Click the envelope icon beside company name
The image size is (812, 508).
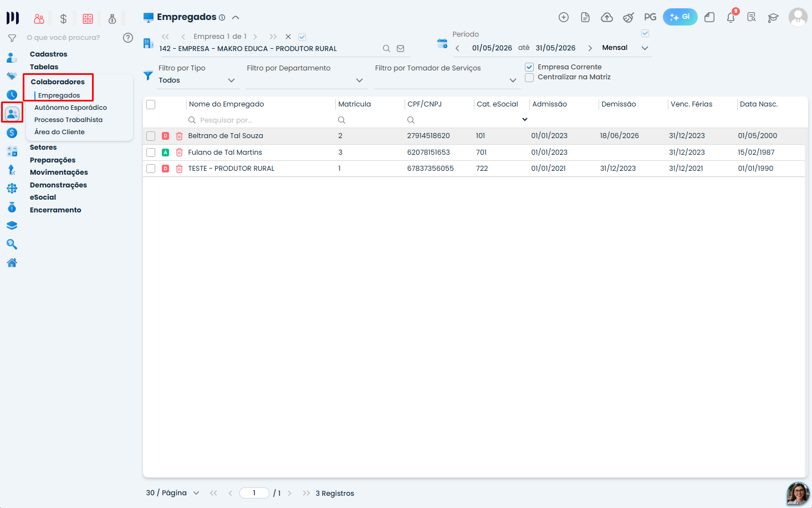(401, 49)
